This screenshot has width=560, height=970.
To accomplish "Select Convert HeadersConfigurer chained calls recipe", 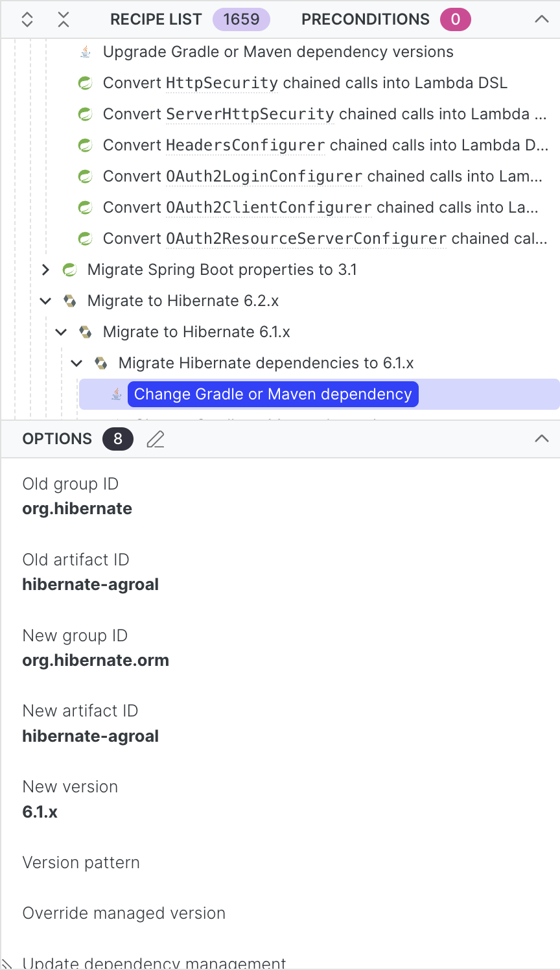I will (325, 145).
